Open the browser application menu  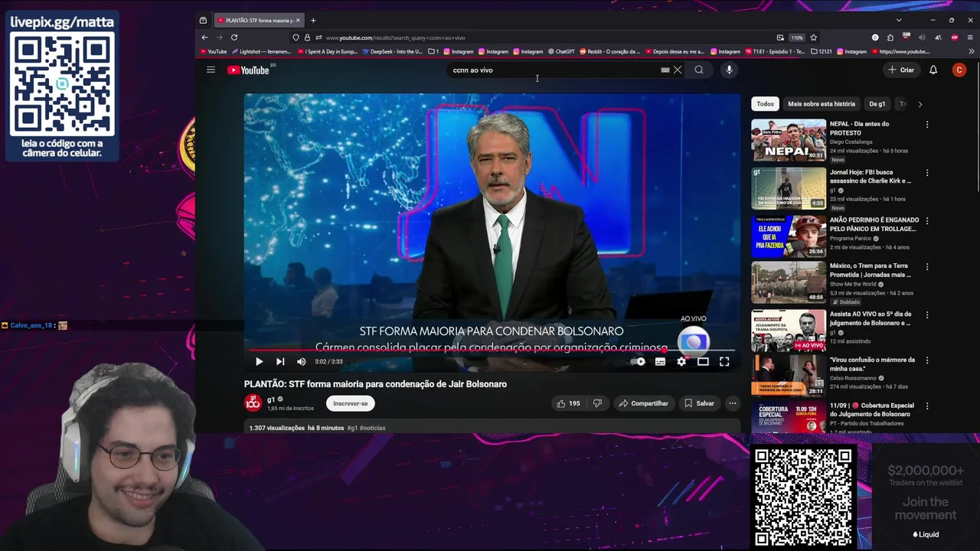971,37
